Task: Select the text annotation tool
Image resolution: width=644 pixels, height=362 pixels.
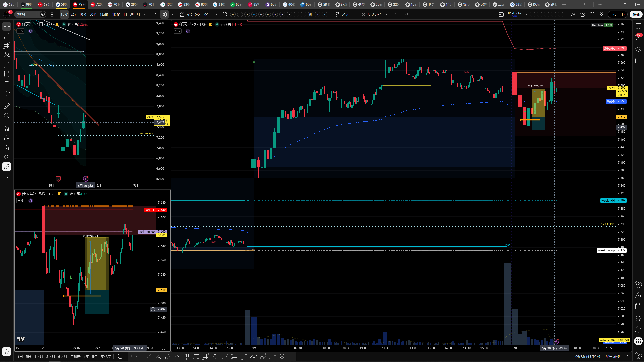Action: pos(7,84)
